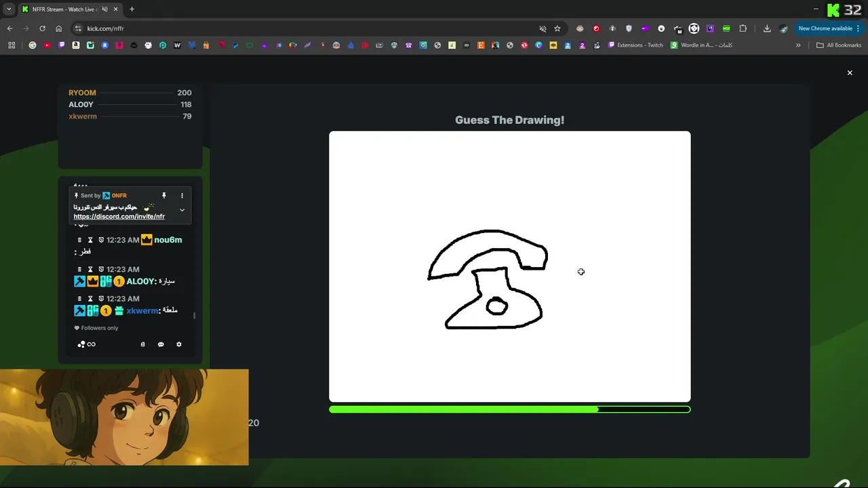Delete nou6m's chat message
Screen dimensions: 868x488
tap(79, 240)
